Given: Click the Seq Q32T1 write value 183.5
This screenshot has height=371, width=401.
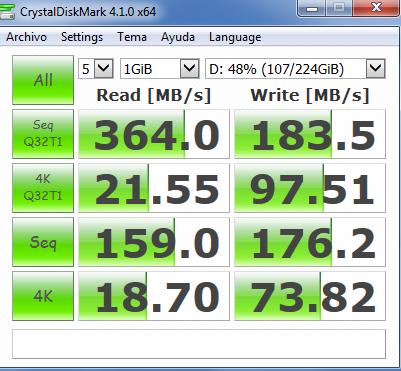Looking at the screenshot, I should [310, 134].
